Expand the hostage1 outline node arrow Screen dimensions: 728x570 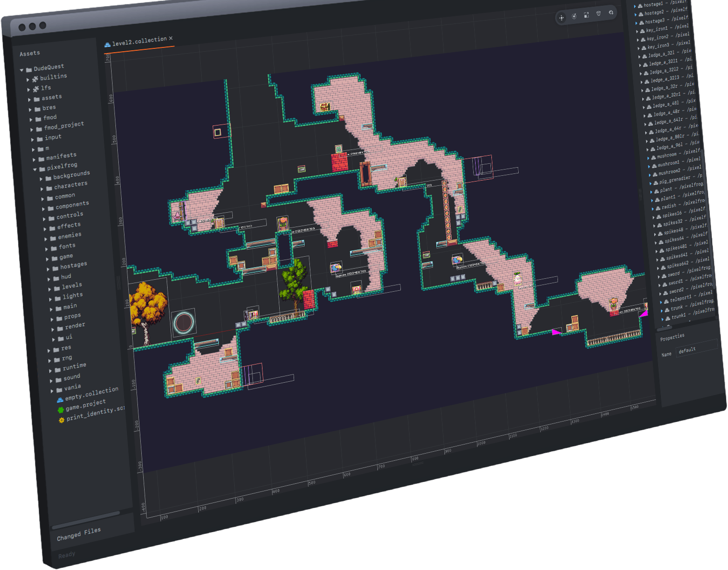pyautogui.click(x=635, y=6)
